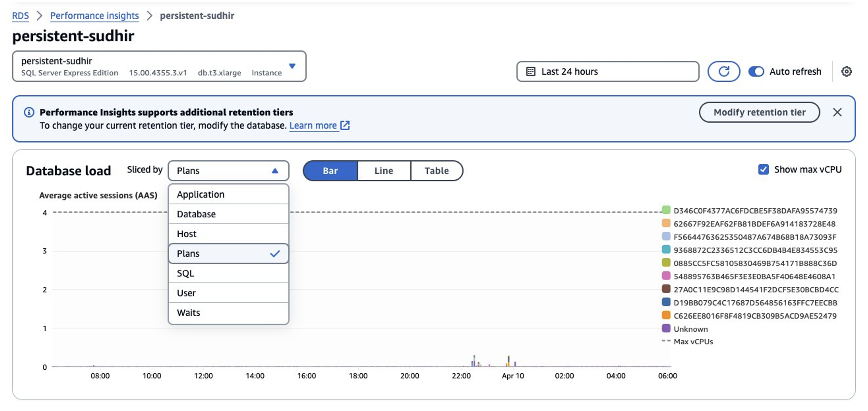Click the light blue swatch for plan F56644763625350487
868x411 pixels.
coord(666,236)
